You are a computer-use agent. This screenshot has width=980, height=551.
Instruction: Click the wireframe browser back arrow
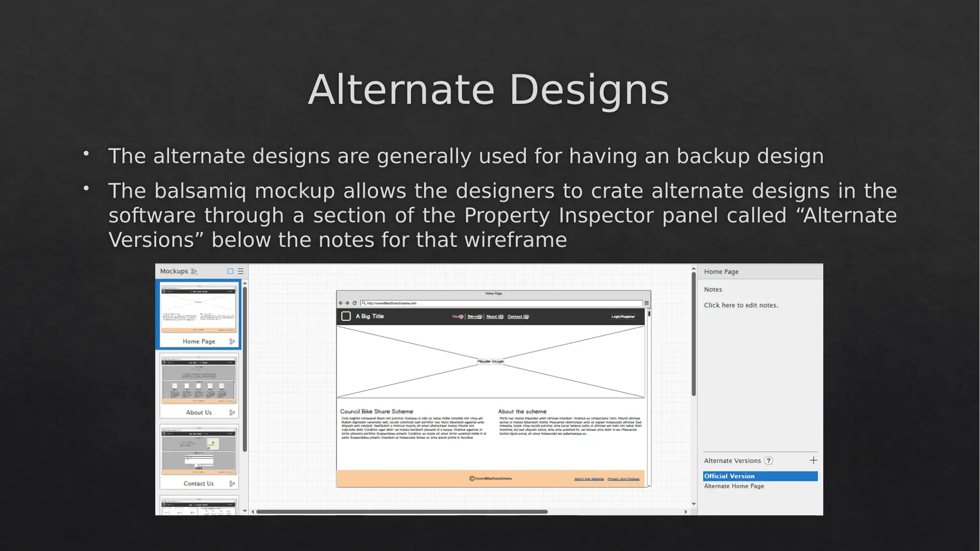(341, 303)
